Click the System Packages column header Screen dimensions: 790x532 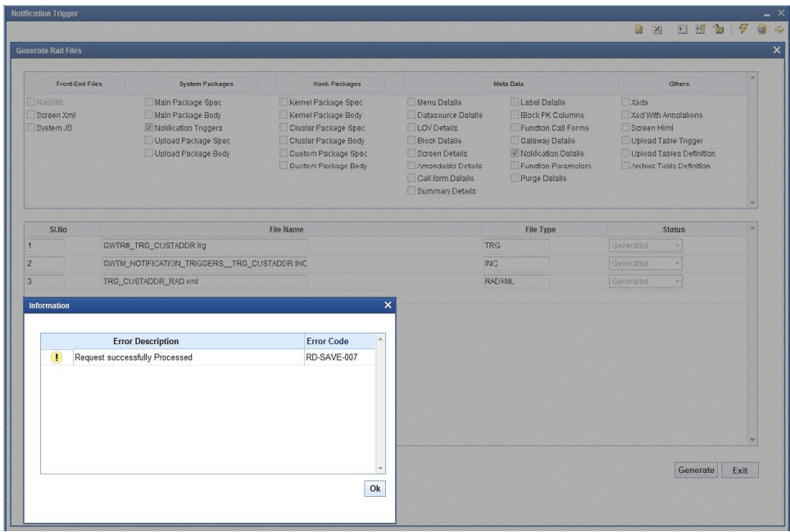[x=206, y=84]
